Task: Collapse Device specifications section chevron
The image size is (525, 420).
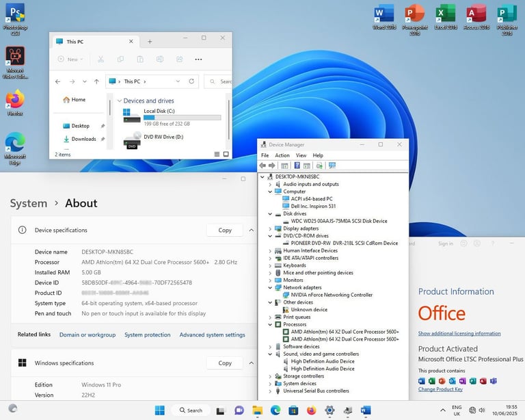Action: 251,230
